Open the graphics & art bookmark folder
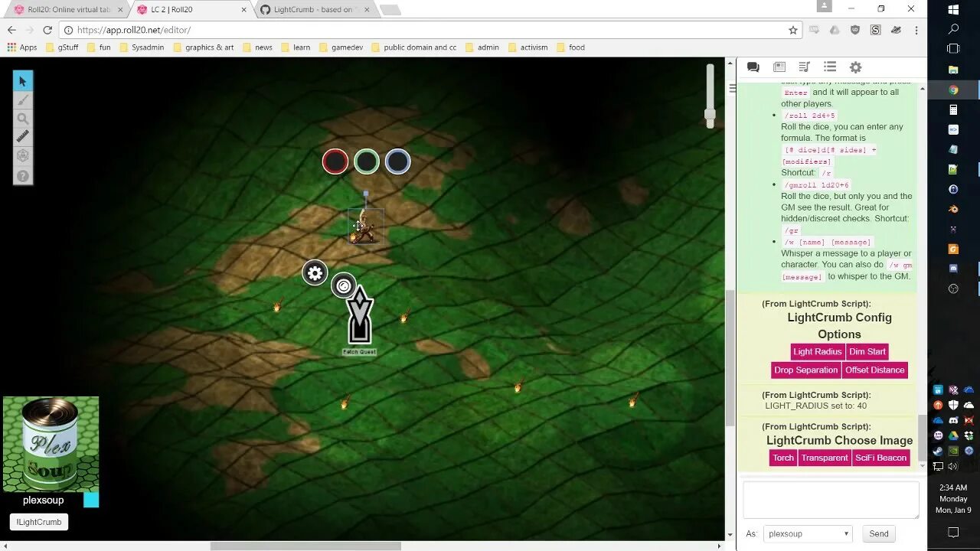 pos(204,47)
